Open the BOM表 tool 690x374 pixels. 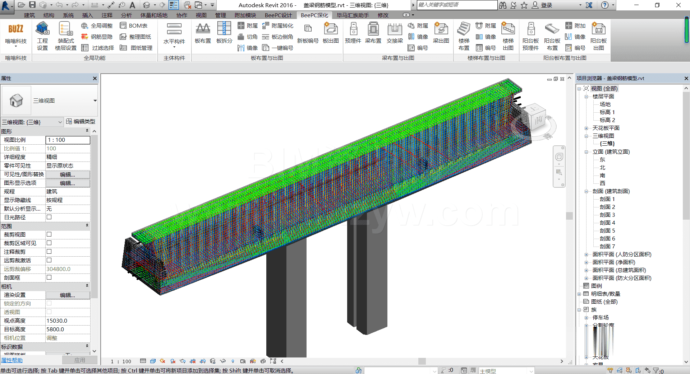134,26
